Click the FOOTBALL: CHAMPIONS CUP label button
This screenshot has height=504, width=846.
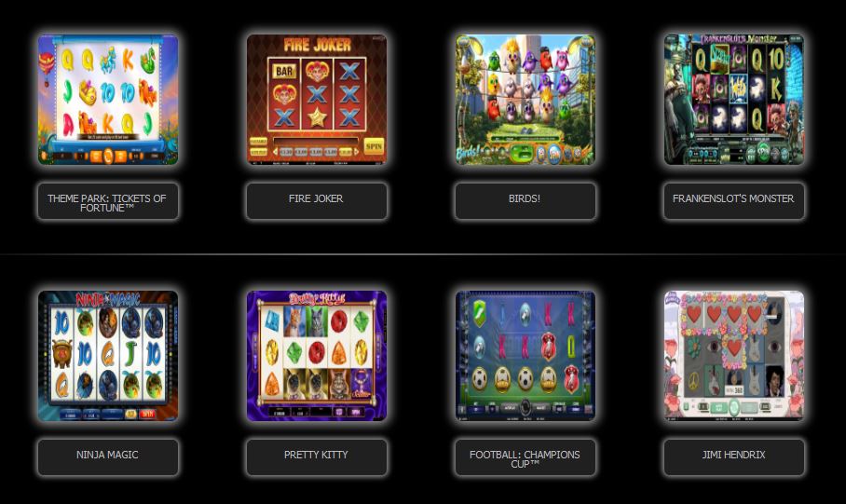525,457
